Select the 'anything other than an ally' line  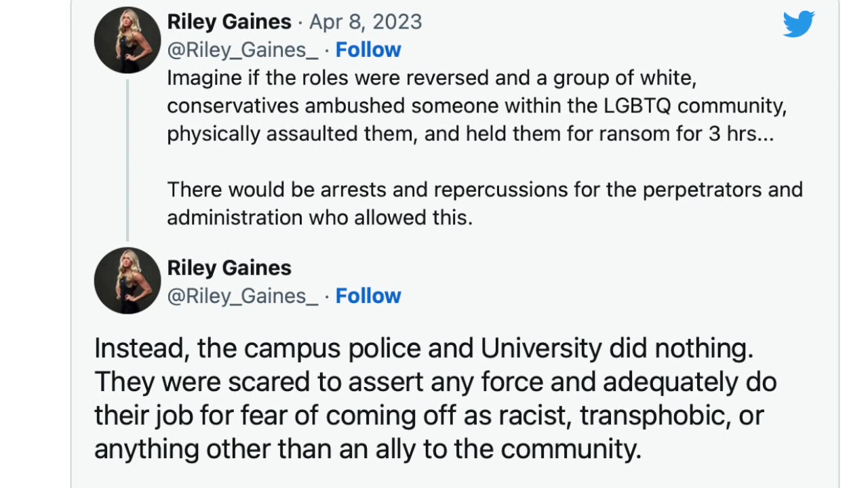(x=368, y=449)
